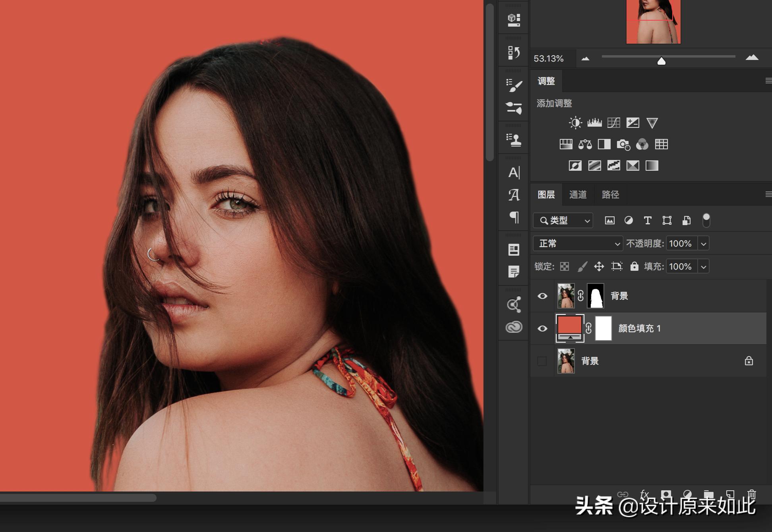The image size is (772, 532).
Task: Hide the top 背景 masked layer
Action: (542, 296)
